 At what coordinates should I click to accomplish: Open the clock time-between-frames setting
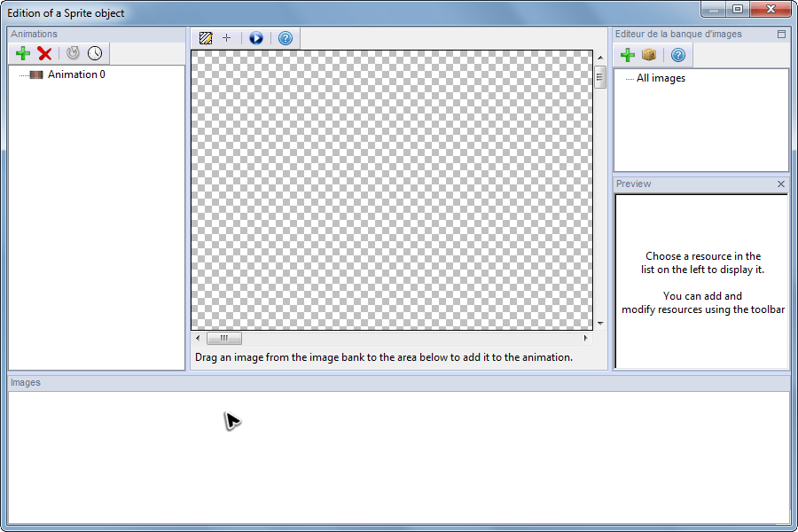coord(95,53)
